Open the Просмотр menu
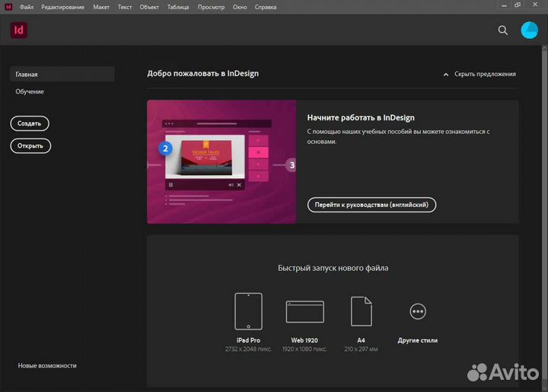Screen dimensions: 548x392 (211, 7)
